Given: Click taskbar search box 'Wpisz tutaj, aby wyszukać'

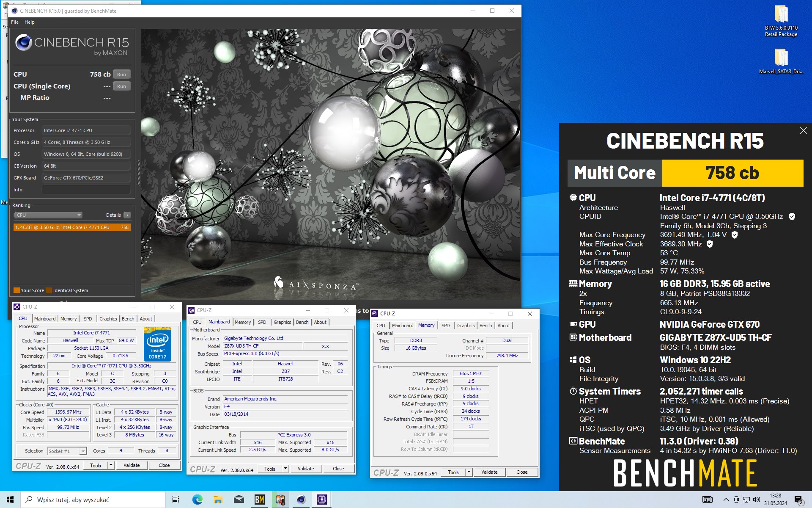Looking at the screenshot, I should click(x=93, y=500).
